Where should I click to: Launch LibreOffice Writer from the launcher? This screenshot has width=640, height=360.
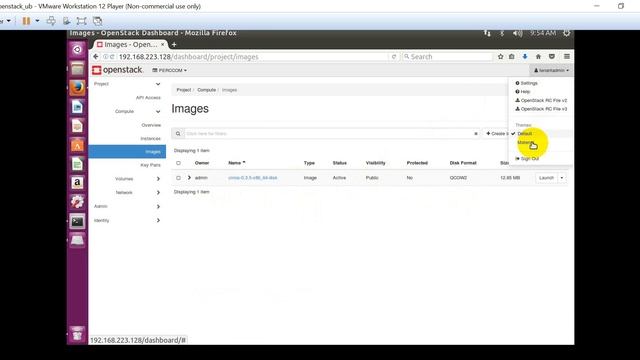click(77, 107)
